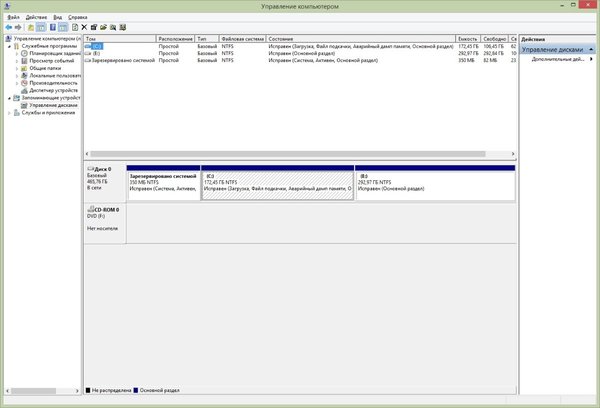This screenshot has width=600, height=408.
Task: Select the (E:) row in volume list
Action: [x=300, y=53]
